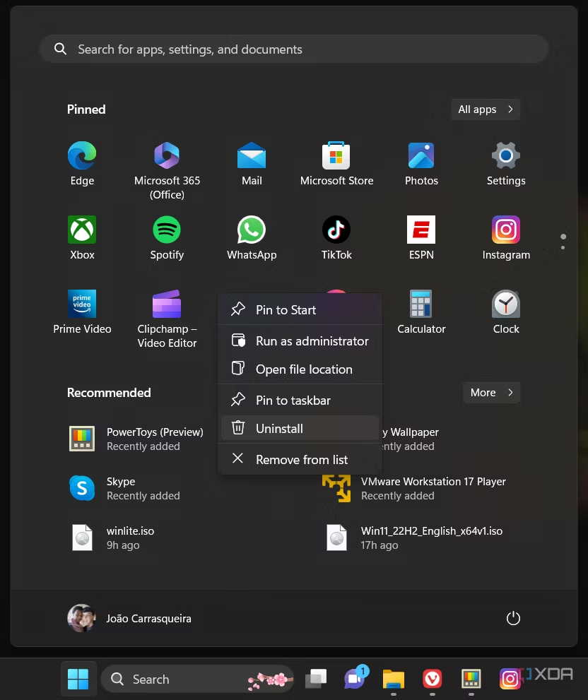Open the Settings gear app
The image size is (588, 700).
(x=506, y=164)
